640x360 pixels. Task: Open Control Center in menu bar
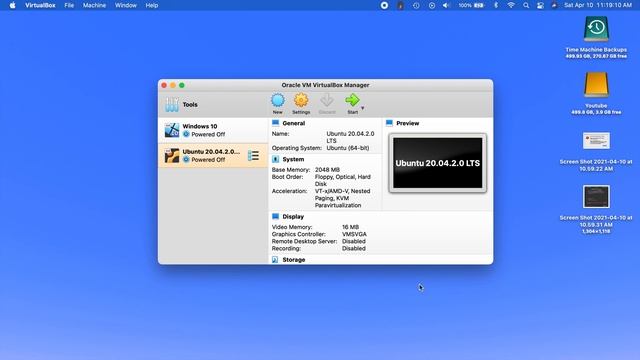point(540,5)
